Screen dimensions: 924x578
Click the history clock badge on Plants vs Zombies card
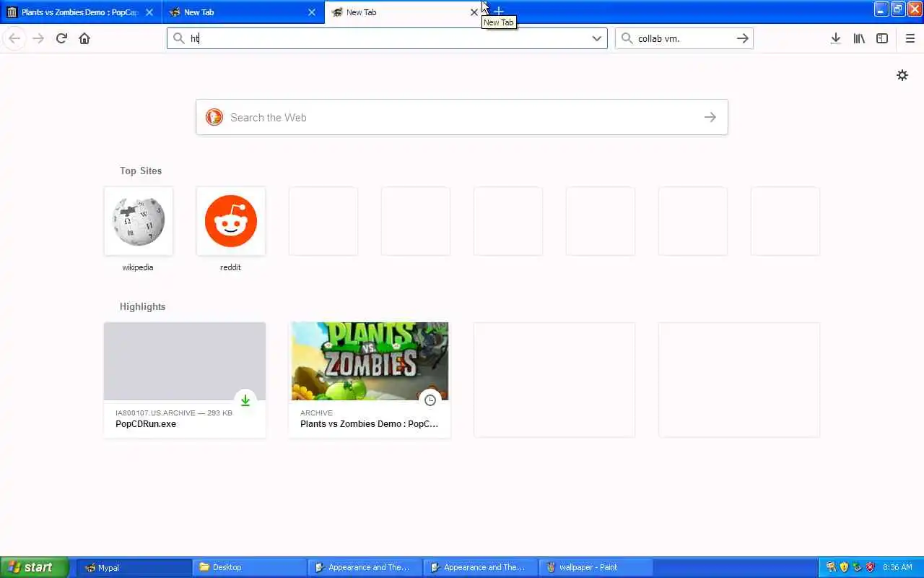[430, 400]
